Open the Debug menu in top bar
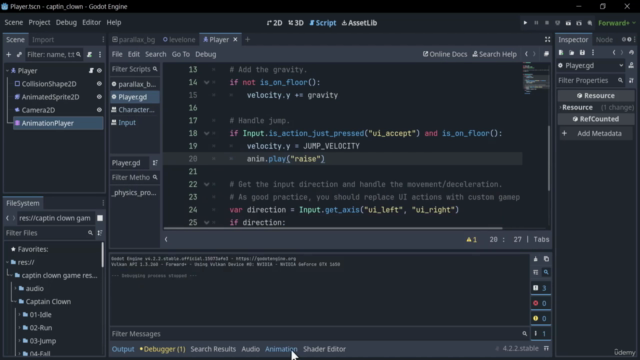 coord(66,22)
